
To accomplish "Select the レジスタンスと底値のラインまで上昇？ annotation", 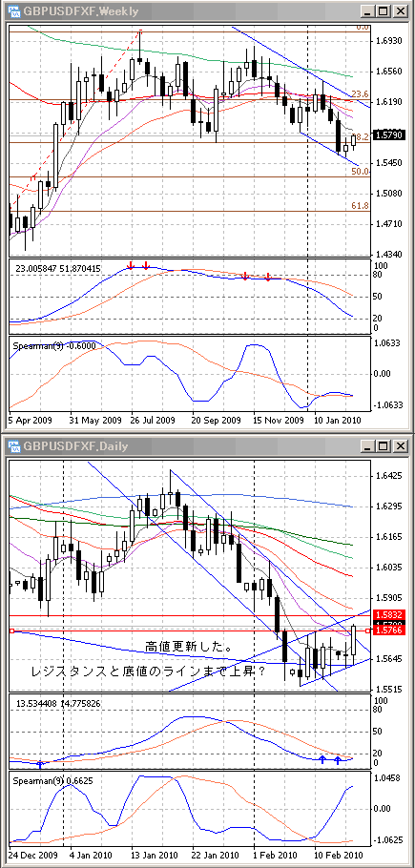I will pos(146,672).
